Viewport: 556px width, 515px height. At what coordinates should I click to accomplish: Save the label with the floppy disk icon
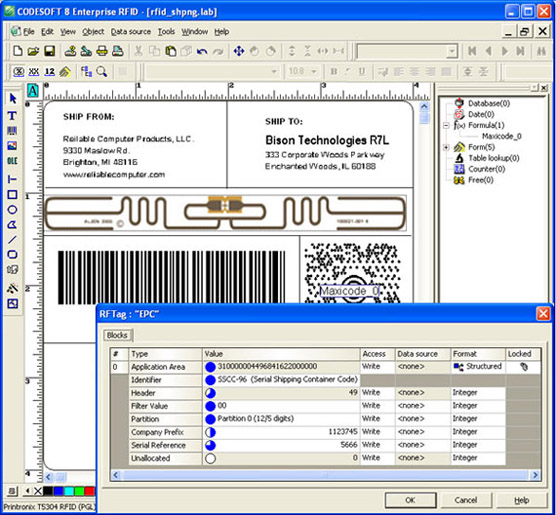click(x=50, y=51)
